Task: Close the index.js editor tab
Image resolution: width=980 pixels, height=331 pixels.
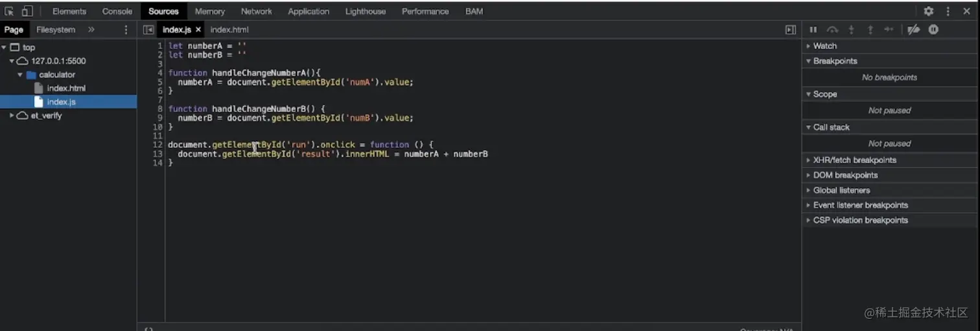Action: tap(198, 30)
